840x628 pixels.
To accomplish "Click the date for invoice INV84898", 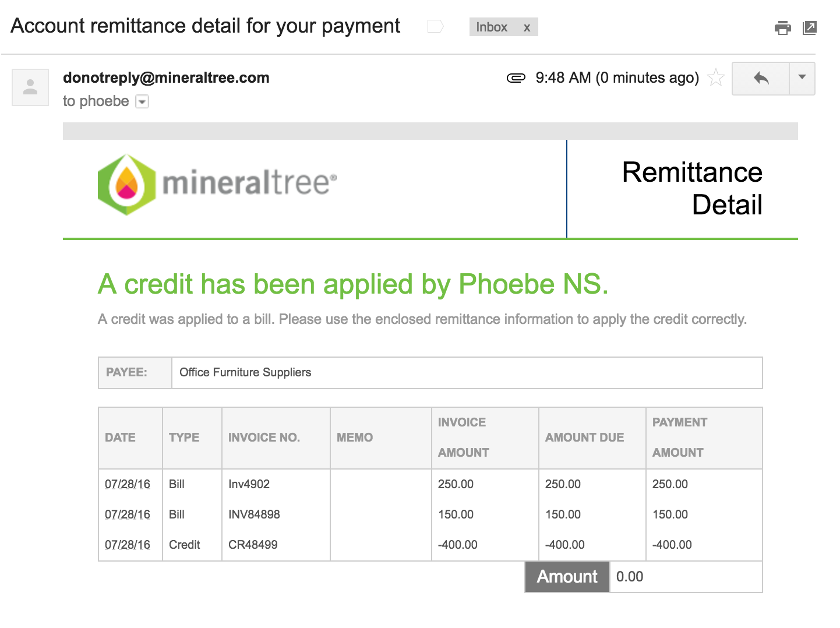I will 128,514.
